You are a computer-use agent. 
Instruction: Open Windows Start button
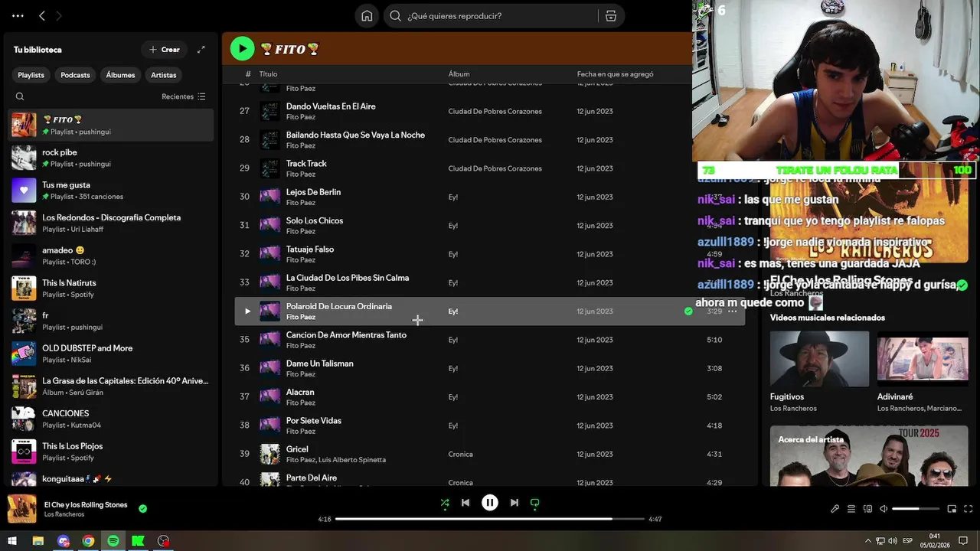pos(12,541)
